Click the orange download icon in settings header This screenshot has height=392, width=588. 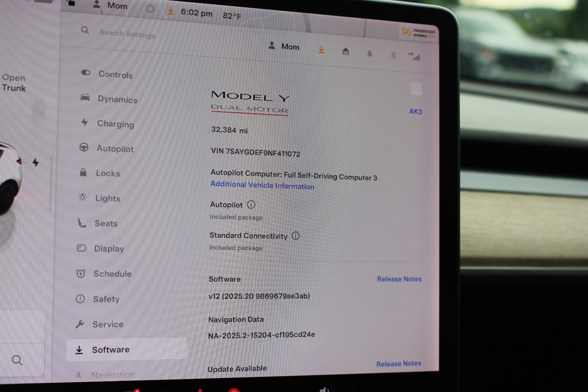321,50
